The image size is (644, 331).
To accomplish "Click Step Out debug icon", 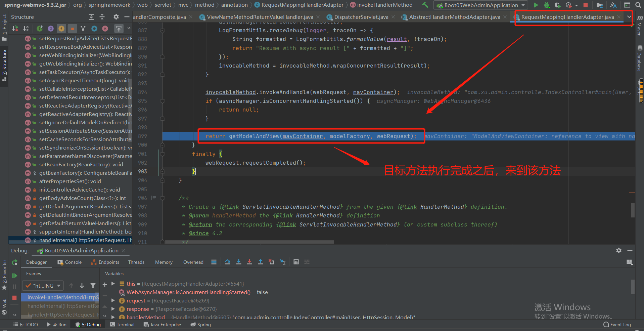I will 261,262.
